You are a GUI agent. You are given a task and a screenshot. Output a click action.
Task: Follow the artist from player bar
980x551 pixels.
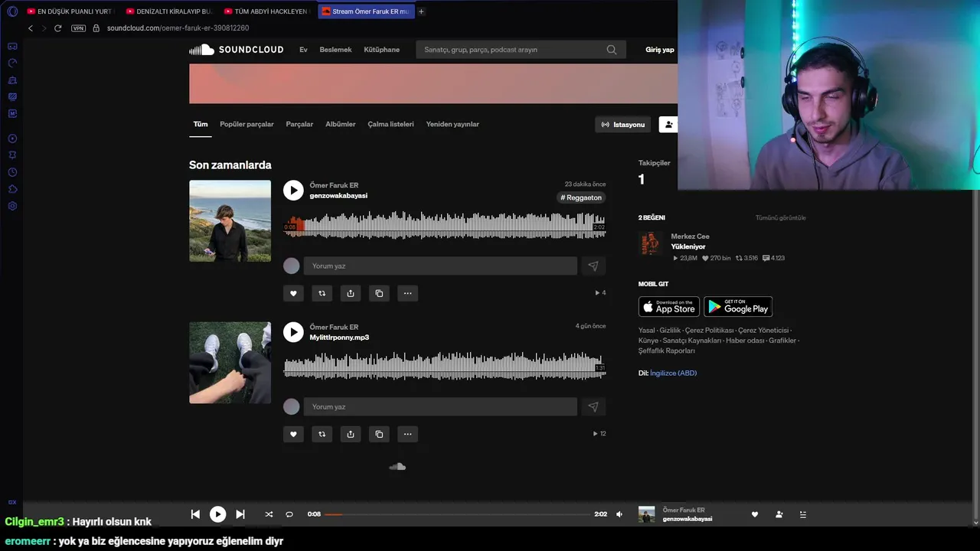coord(779,514)
